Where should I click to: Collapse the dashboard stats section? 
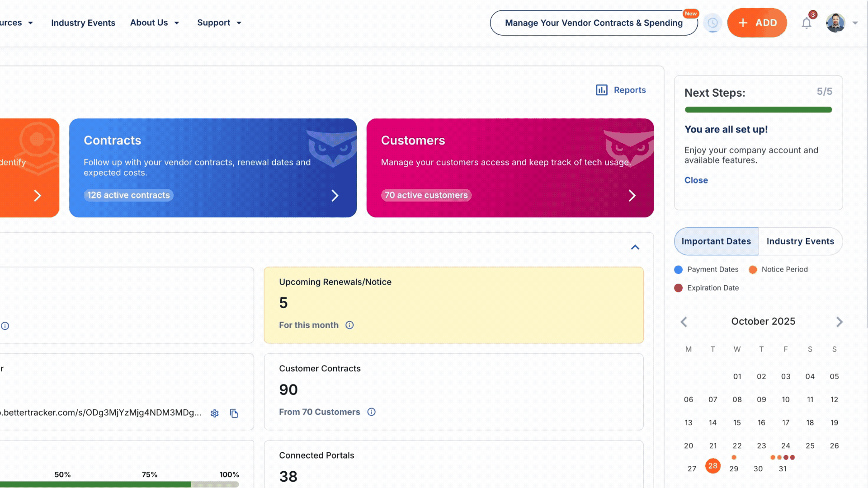[635, 247]
